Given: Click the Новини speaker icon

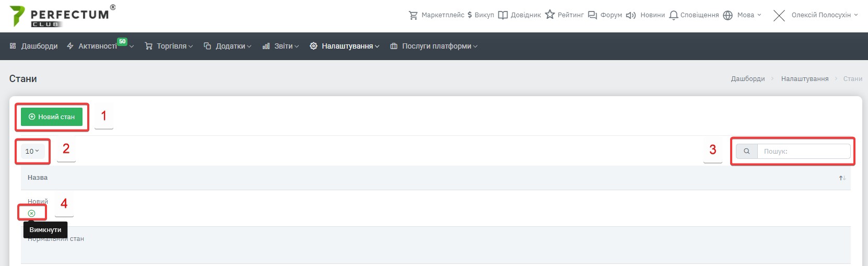Looking at the screenshot, I should pyautogui.click(x=631, y=15).
